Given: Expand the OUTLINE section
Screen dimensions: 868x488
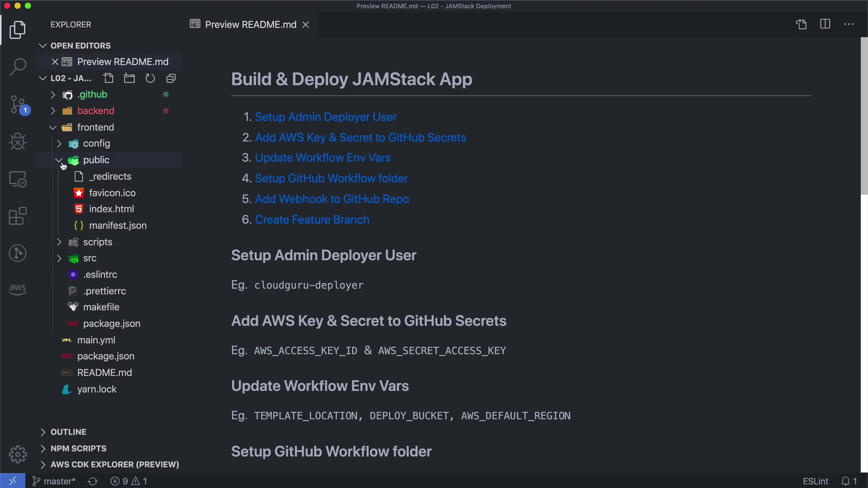Looking at the screenshot, I should pos(68,432).
